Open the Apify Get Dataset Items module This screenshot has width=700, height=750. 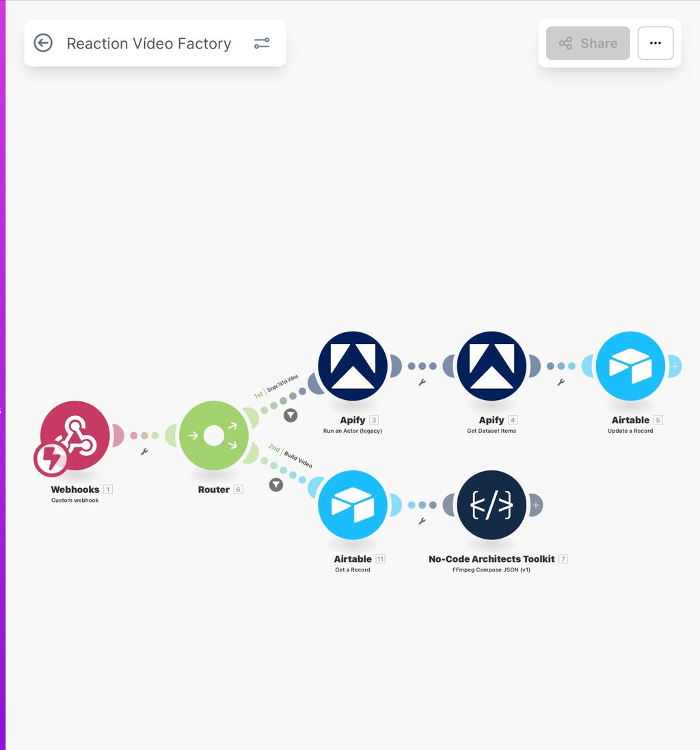[492, 365]
